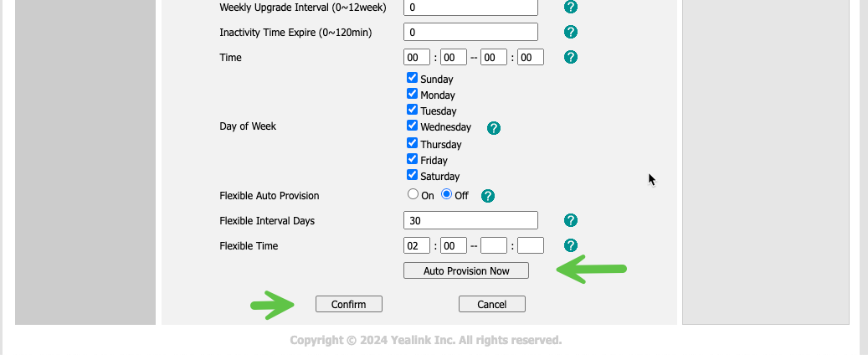Click help icon for Weekly Upgrade Interval
Image resolution: width=868 pixels, height=355 pixels.
point(571,7)
